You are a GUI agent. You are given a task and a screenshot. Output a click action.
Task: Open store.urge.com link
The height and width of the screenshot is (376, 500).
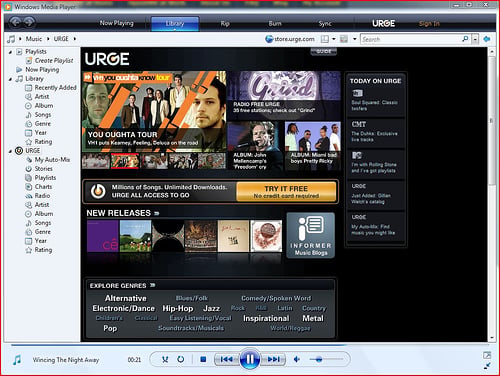pyautogui.click(x=290, y=39)
